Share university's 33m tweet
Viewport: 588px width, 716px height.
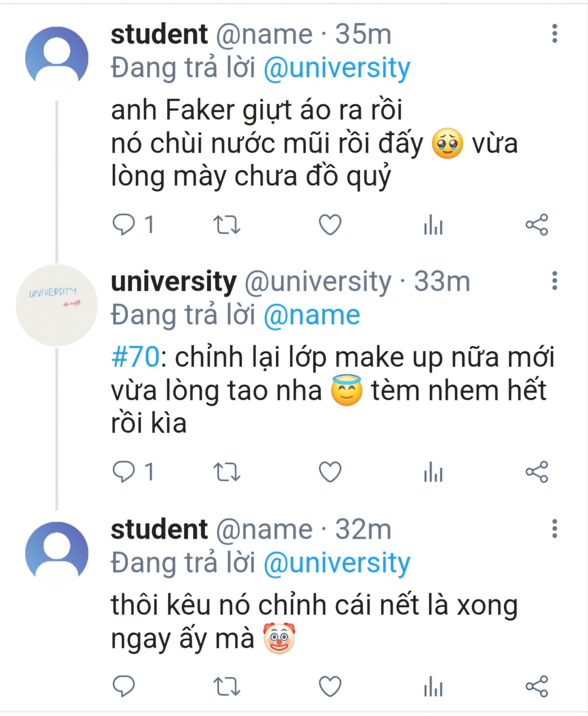click(x=537, y=472)
